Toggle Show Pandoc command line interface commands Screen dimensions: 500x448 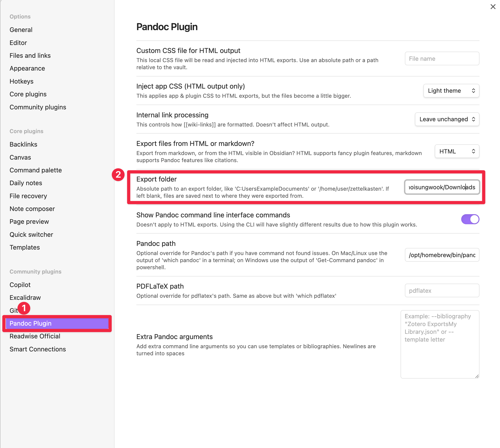[470, 219]
